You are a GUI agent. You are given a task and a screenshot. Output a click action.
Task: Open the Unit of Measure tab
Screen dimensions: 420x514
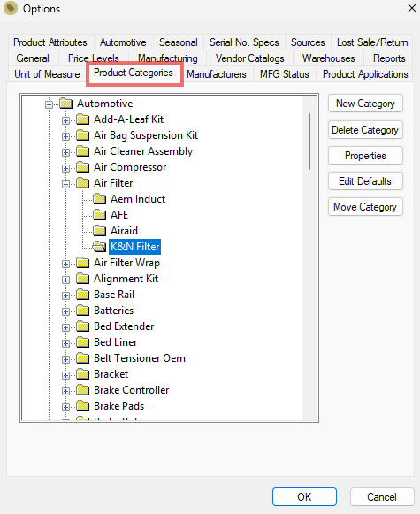47,74
